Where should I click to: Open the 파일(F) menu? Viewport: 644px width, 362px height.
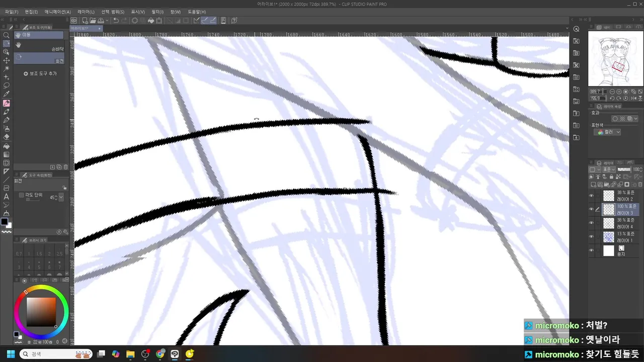click(12, 12)
